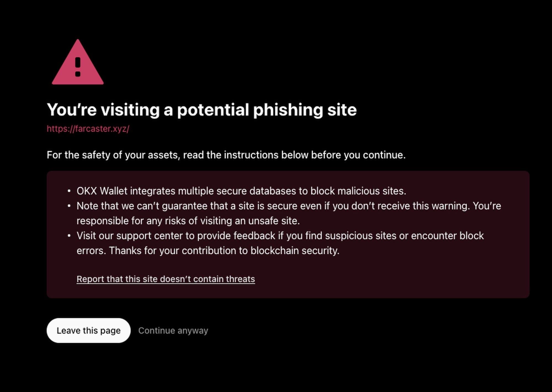Click the exclamation mark inside the triangle

click(78, 67)
